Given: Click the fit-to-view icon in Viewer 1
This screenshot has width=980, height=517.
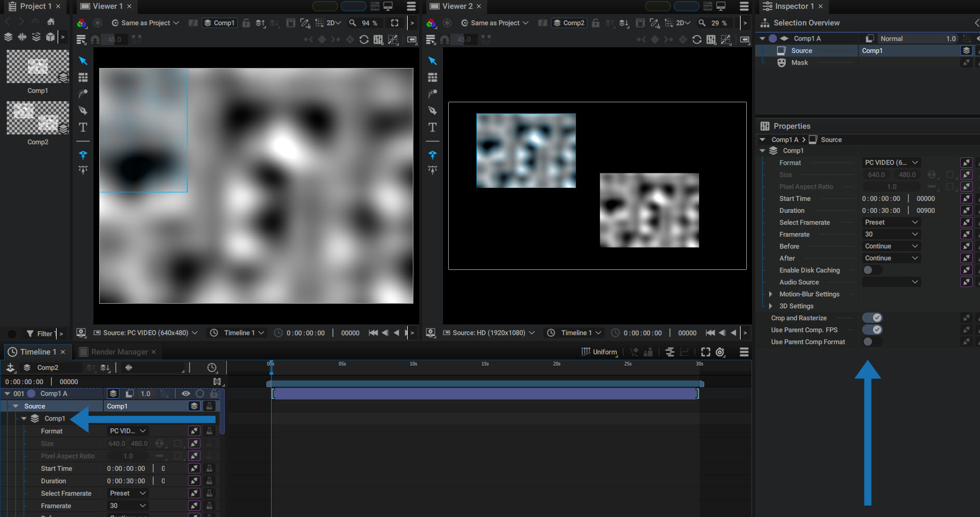Looking at the screenshot, I should 395,23.
